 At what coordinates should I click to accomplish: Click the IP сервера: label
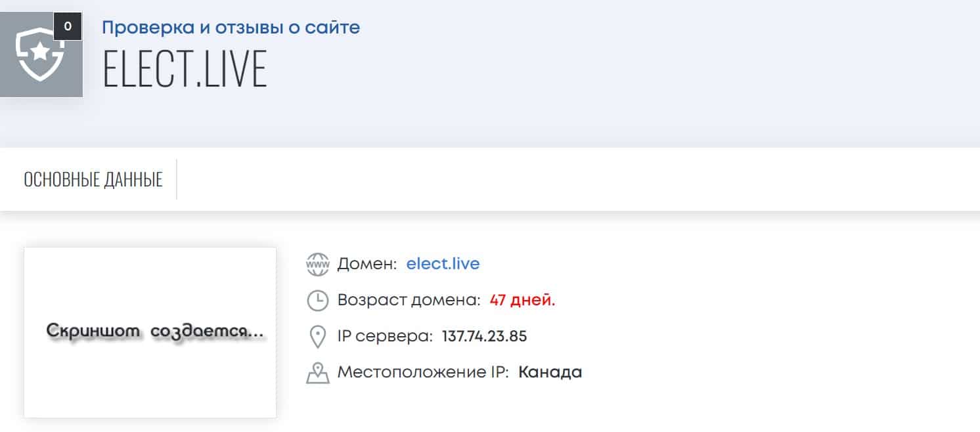coord(385,337)
